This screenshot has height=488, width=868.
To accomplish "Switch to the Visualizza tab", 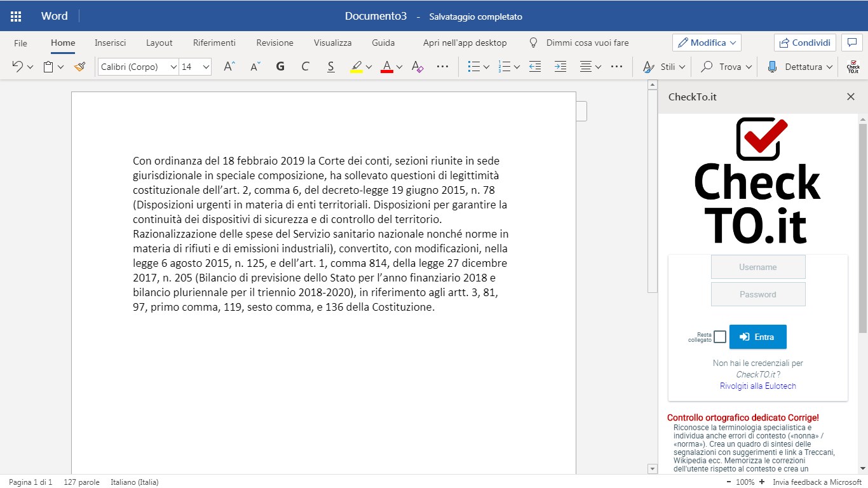I will point(332,43).
